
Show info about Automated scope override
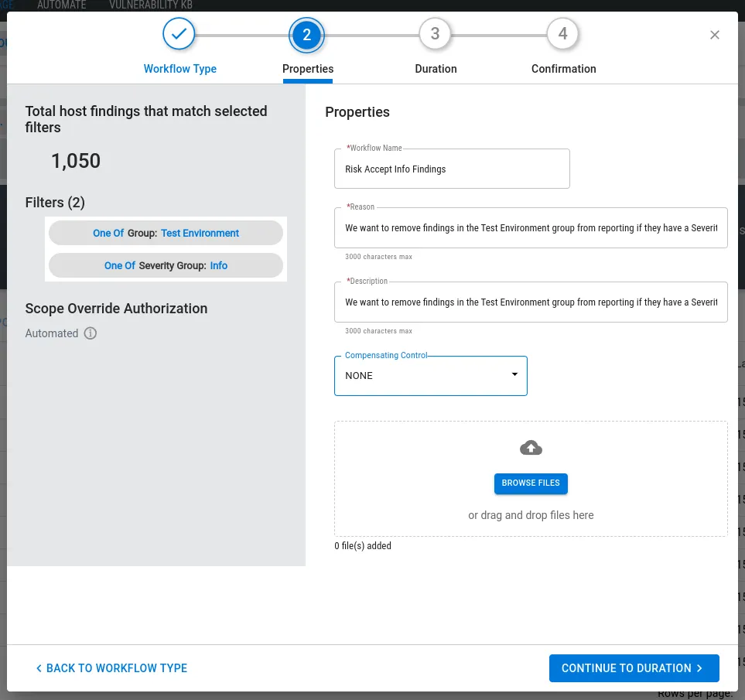[x=91, y=333]
